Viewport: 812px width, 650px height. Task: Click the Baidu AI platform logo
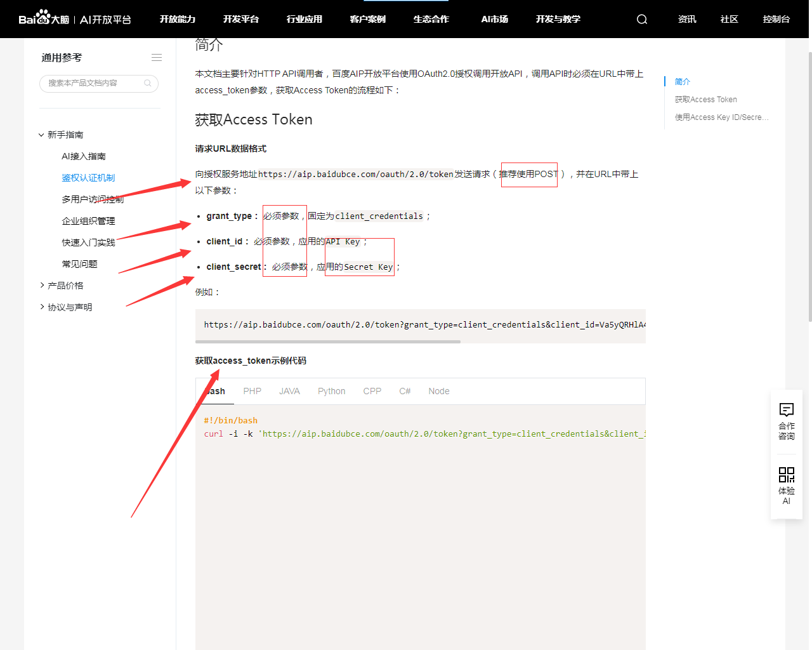75,18
